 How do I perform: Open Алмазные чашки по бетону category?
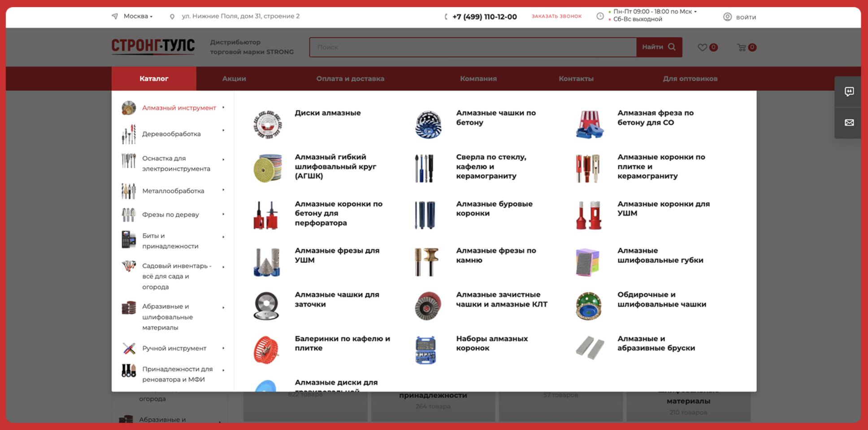click(x=495, y=118)
